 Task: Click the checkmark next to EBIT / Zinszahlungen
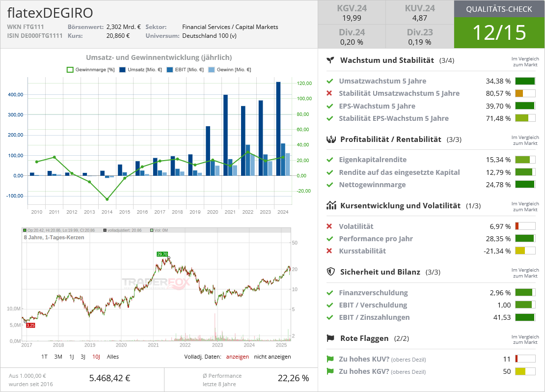pyautogui.click(x=329, y=317)
